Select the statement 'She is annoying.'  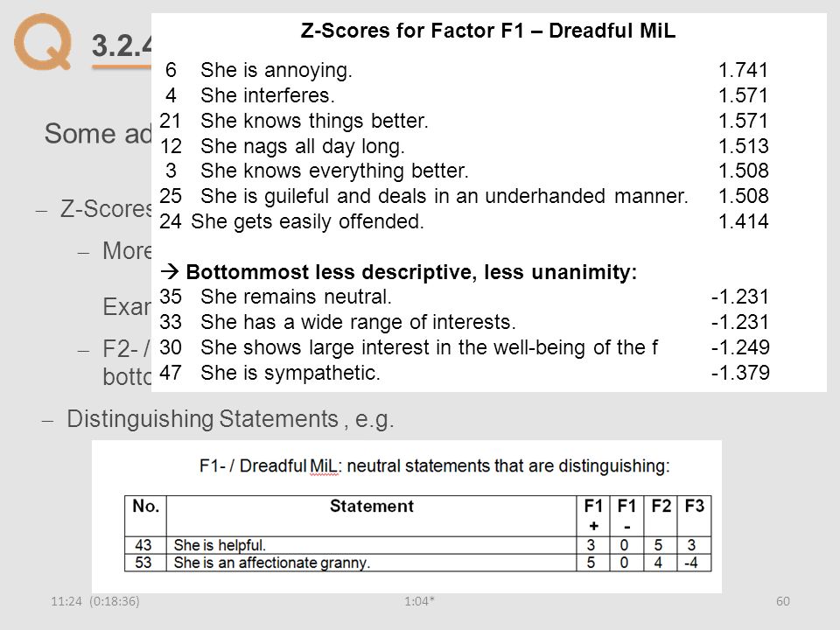coord(276,70)
